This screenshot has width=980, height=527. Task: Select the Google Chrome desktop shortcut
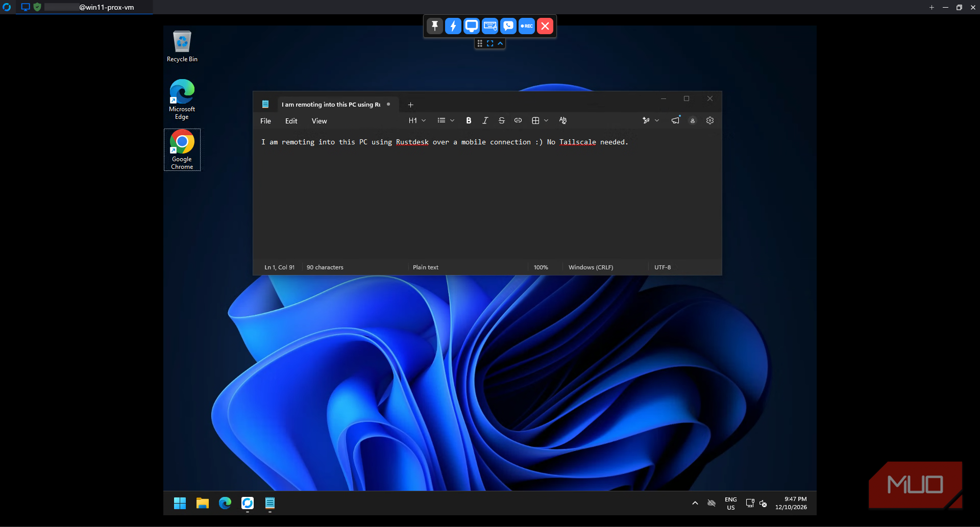point(182,149)
